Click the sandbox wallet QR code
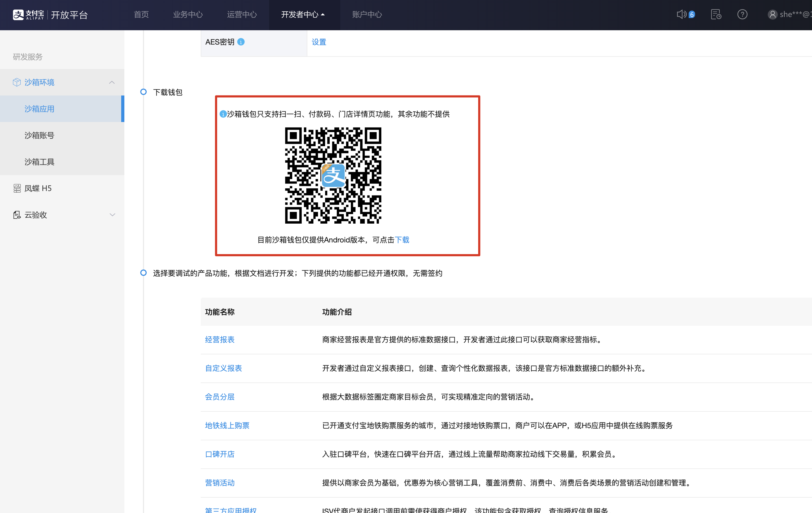Image resolution: width=812 pixels, height=513 pixels. pos(333,175)
